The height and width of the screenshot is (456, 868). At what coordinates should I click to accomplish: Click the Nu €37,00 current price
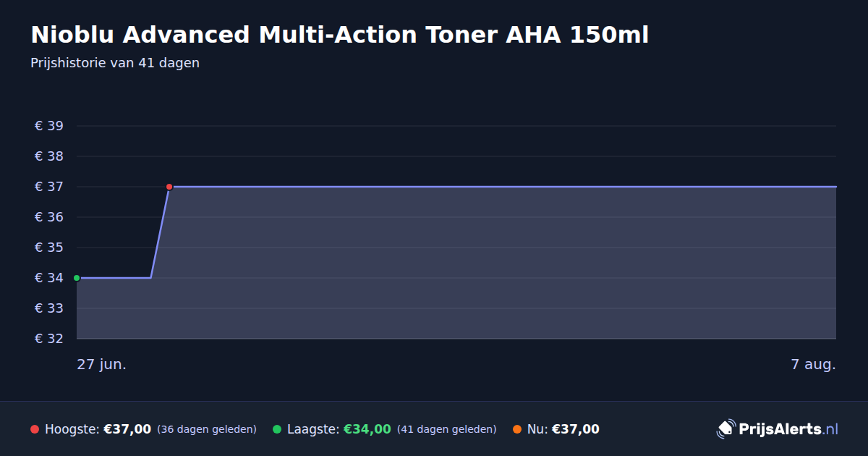tap(576, 429)
